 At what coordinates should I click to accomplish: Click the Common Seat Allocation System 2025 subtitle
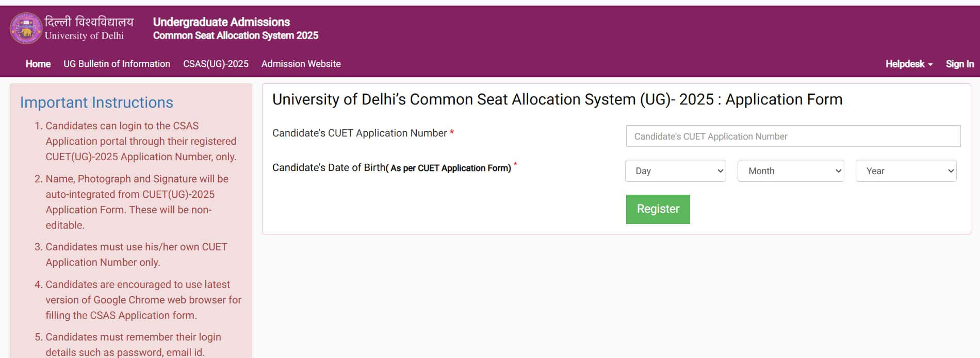pyautogui.click(x=235, y=36)
